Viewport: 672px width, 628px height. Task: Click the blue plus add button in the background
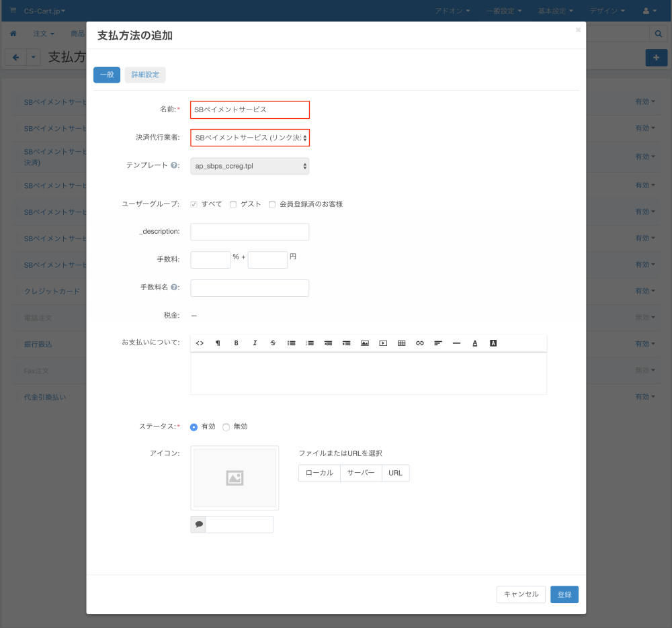pyautogui.click(x=656, y=57)
